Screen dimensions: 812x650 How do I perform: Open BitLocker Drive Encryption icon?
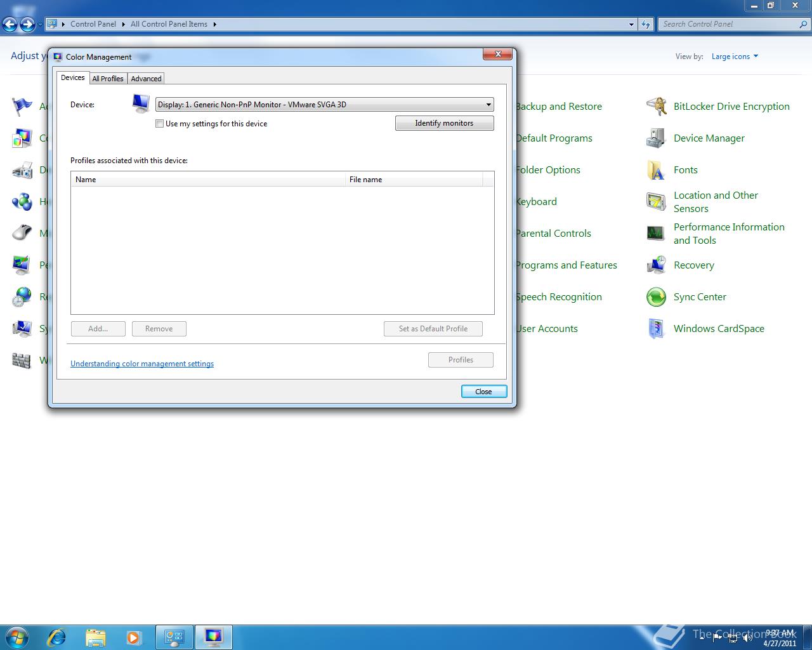coord(656,106)
